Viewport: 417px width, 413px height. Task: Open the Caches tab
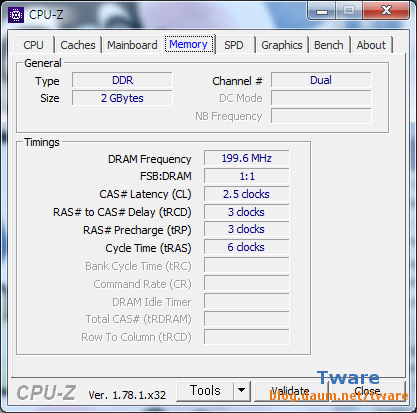click(x=78, y=45)
